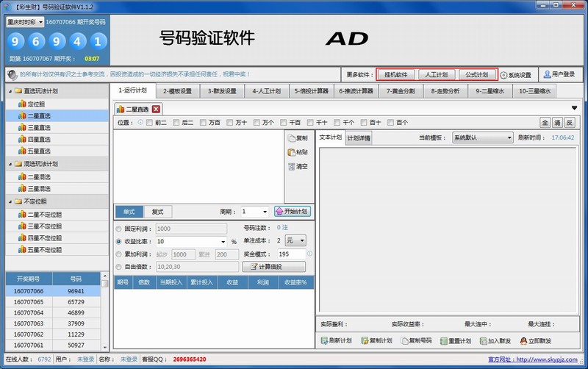Collapse the 混选玩法计划 tree group

pos(10,164)
